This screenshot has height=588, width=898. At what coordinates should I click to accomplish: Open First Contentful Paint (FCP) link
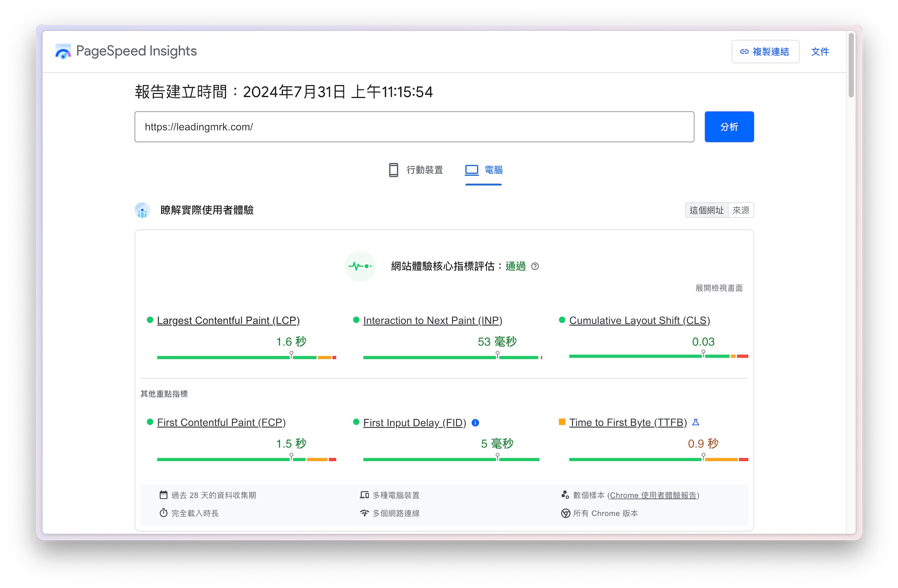coord(221,422)
